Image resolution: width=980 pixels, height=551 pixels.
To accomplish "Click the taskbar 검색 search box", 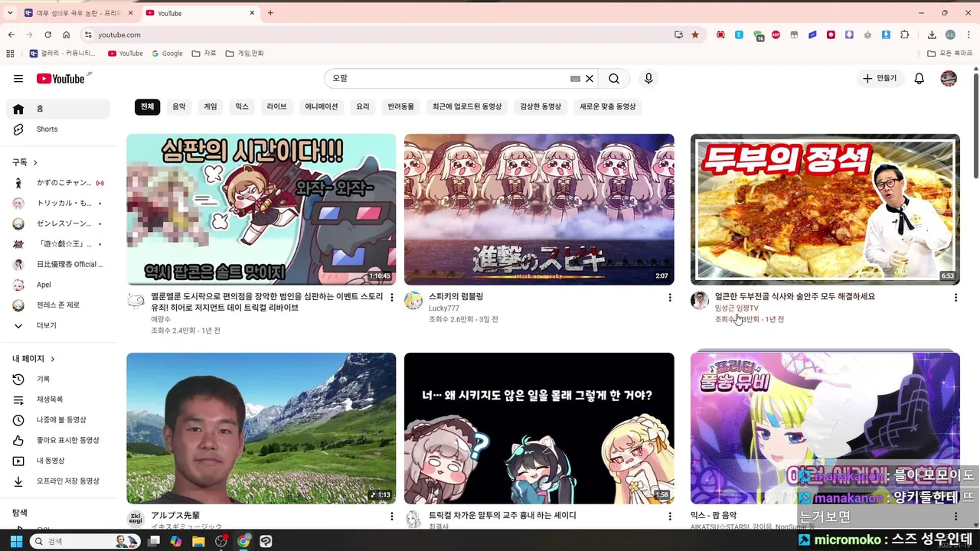I will (x=84, y=541).
